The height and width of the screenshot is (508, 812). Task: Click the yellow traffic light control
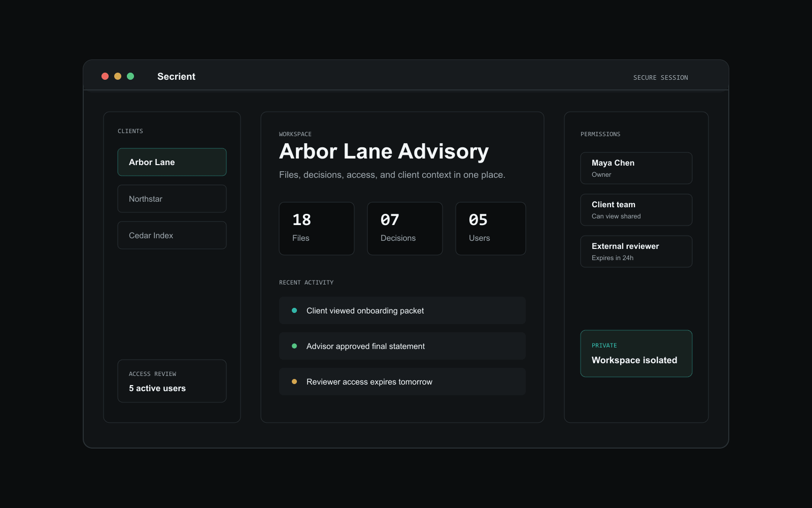pyautogui.click(x=118, y=76)
